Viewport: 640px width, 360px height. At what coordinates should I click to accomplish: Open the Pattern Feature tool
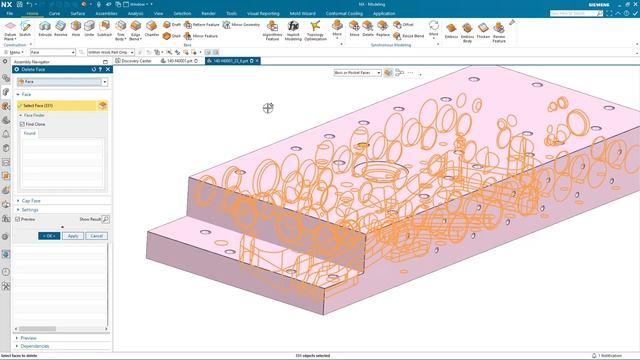point(202,24)
